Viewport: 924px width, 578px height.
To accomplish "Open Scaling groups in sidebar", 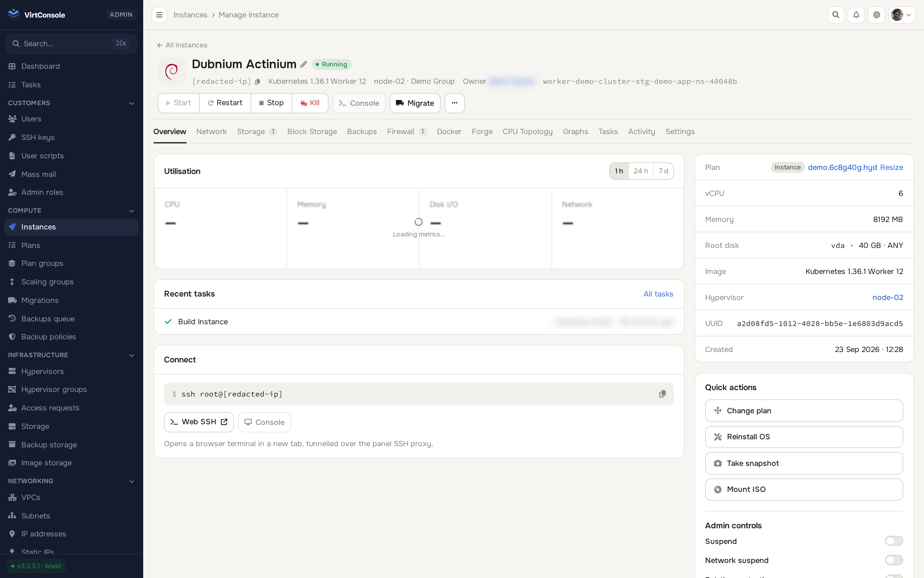I will [x=71, y=282].
